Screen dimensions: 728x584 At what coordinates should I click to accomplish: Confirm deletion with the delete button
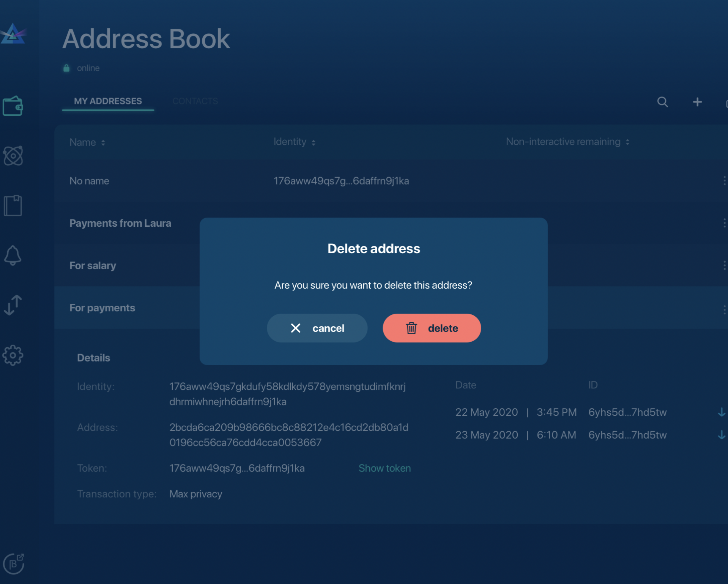click(x=432, y=328)
